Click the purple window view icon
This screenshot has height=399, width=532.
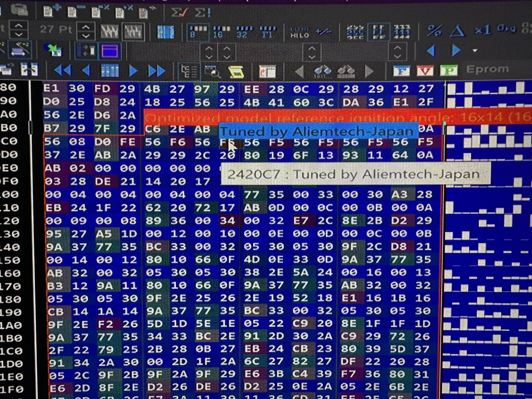pos(110,51)
